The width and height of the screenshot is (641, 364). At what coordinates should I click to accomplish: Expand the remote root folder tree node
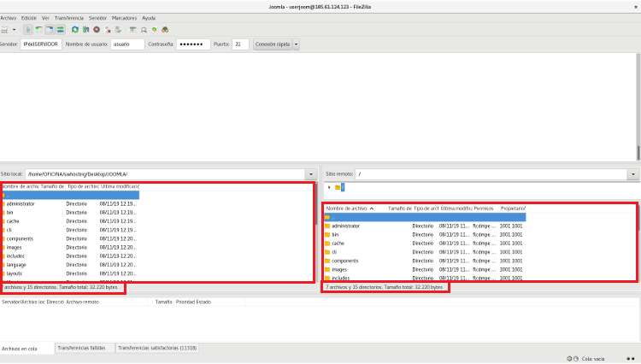pyautogui.click(x=330, y=187)
